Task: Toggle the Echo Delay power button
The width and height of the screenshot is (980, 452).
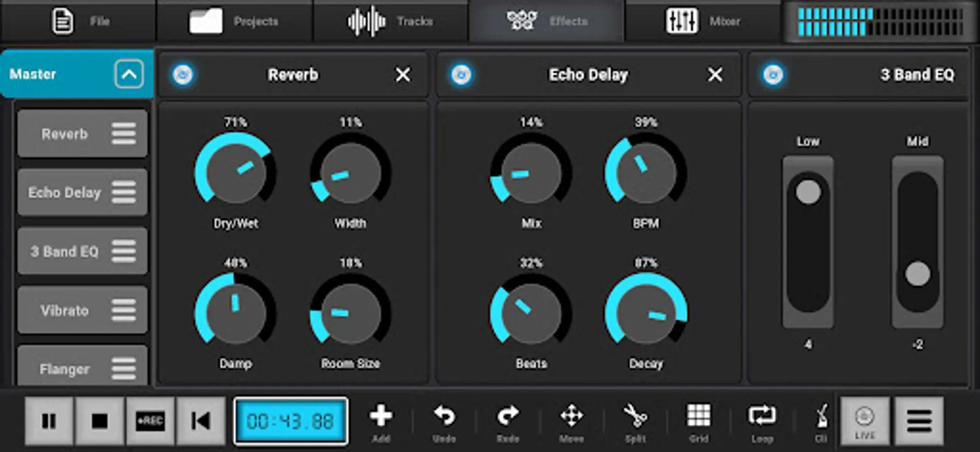Action: (x=461, y=74)
